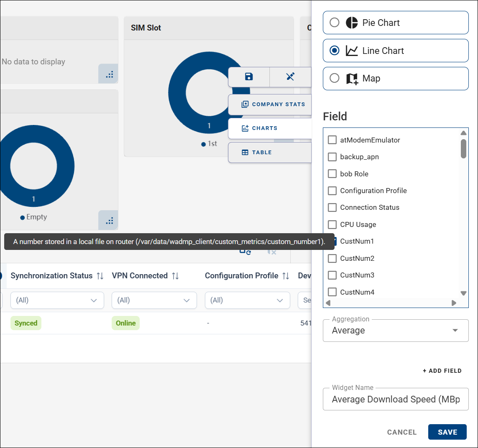Click the Field list vertical scrollbar thumb
The height and width of the screenshot is (448, 478).
click(x=463, y=149)
